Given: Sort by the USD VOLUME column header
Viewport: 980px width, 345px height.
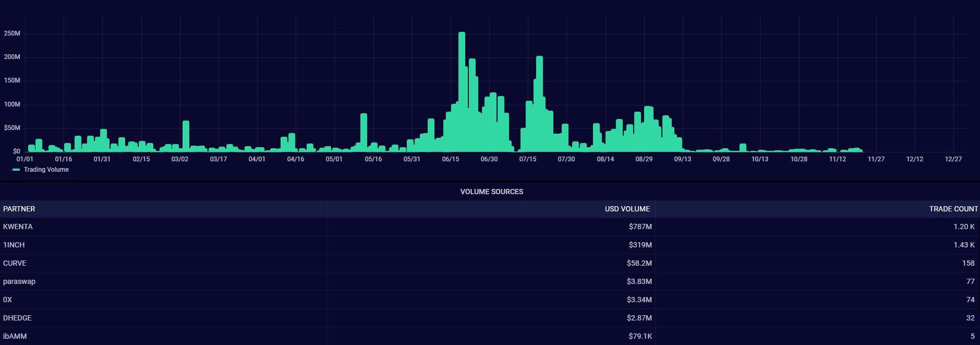Looking at the screenshot, I should pos(627,209).
